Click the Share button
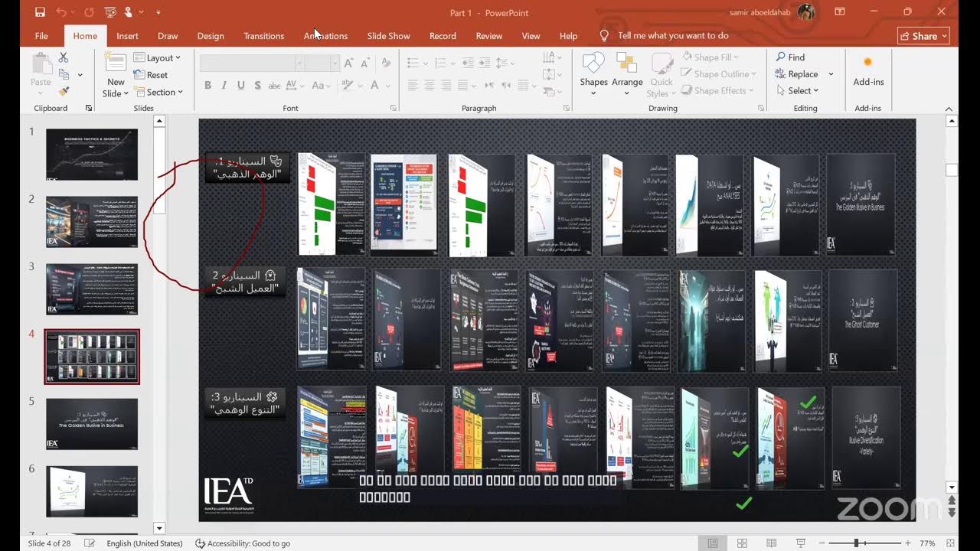The width and height of the screenshot is (980, 551). 923,36
